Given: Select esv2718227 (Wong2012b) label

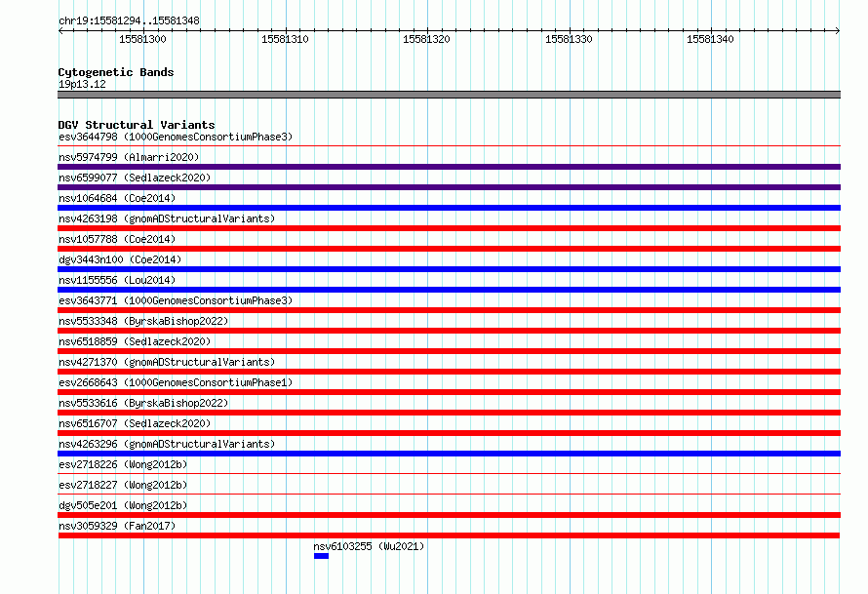Looking at the screenshot, I should pyautogui.click(x=123, y=485).
